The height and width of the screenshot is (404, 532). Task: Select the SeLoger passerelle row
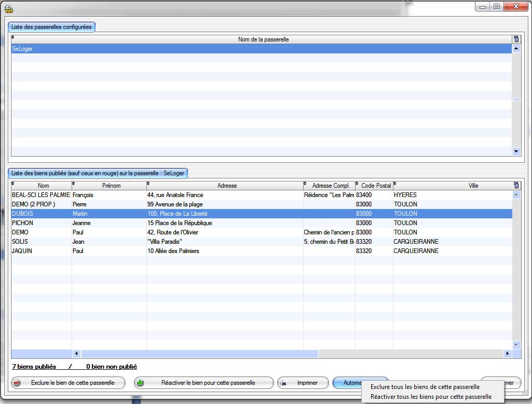261,49
